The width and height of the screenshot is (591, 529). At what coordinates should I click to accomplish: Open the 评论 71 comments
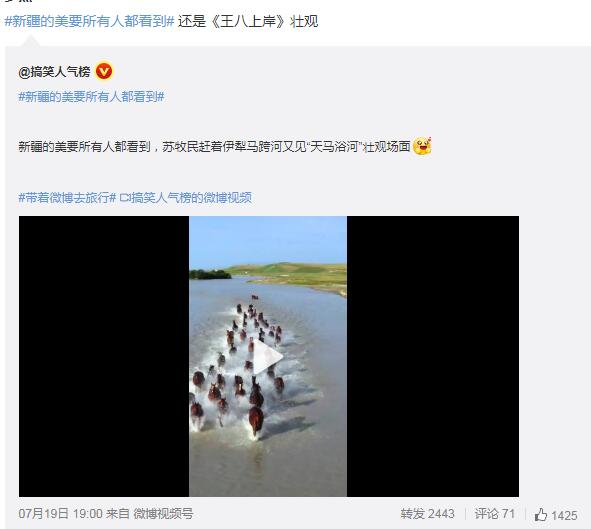[495, 514]
